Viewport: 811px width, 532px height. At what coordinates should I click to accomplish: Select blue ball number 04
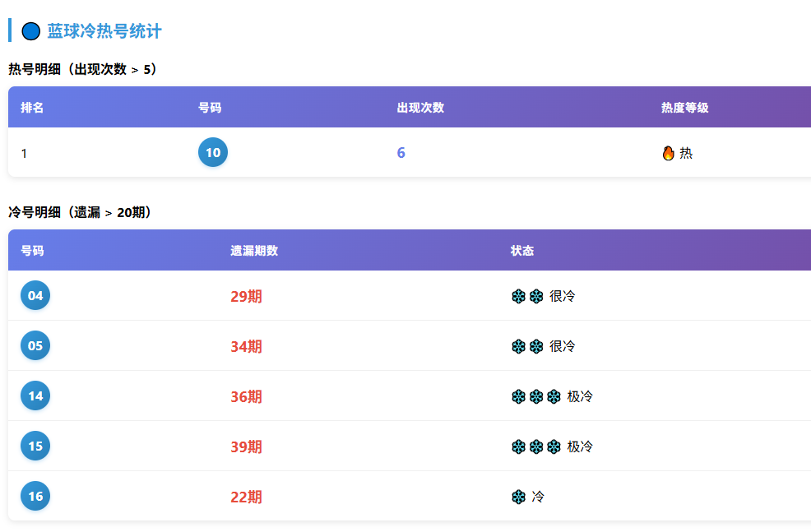pos(35,296)
